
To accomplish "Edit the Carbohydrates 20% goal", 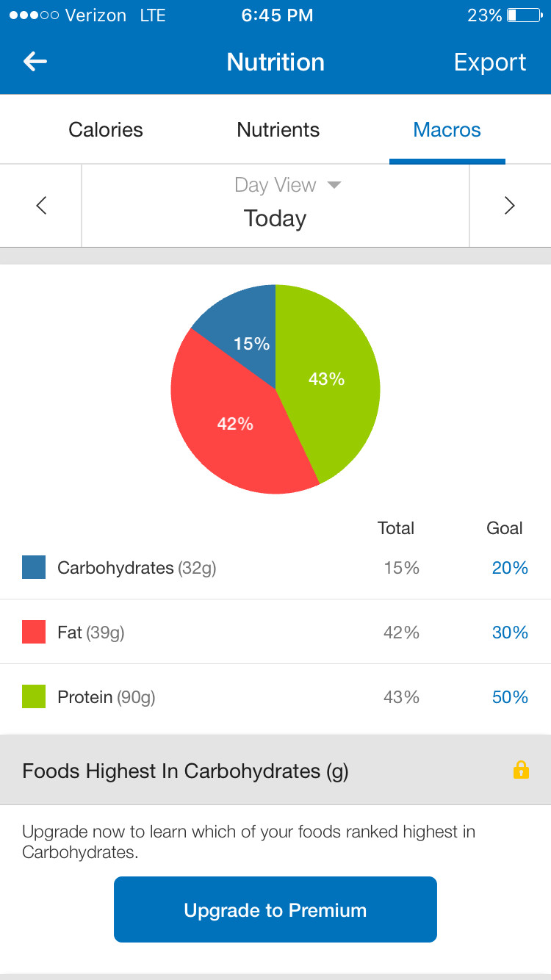I will [x=510, y=568].
